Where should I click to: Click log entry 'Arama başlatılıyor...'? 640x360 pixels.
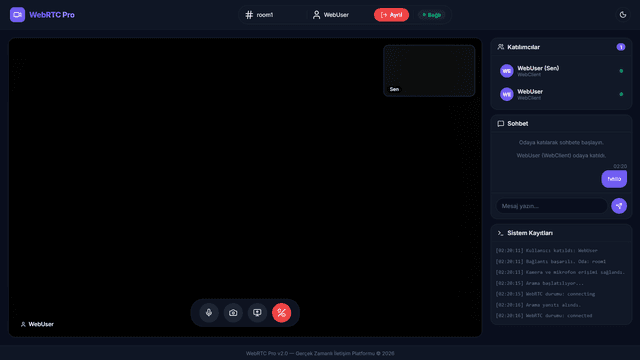point(540,283)
